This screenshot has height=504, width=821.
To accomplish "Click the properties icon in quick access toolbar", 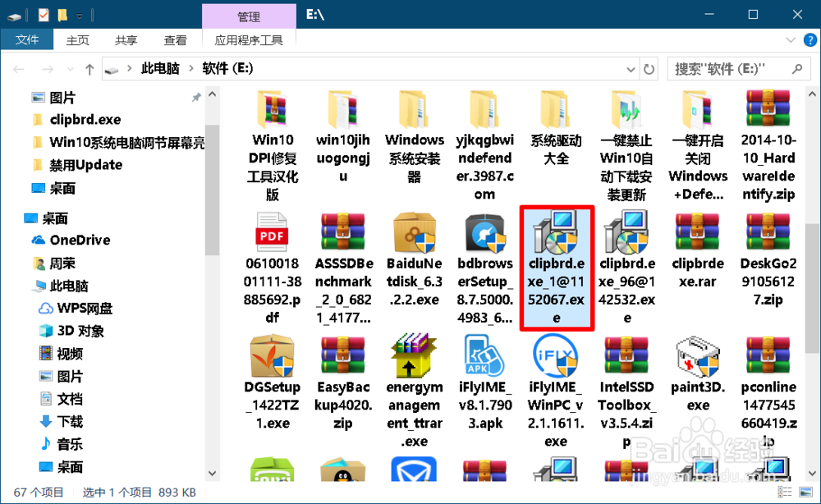I will pyautogui.click(x=44, y=15).
